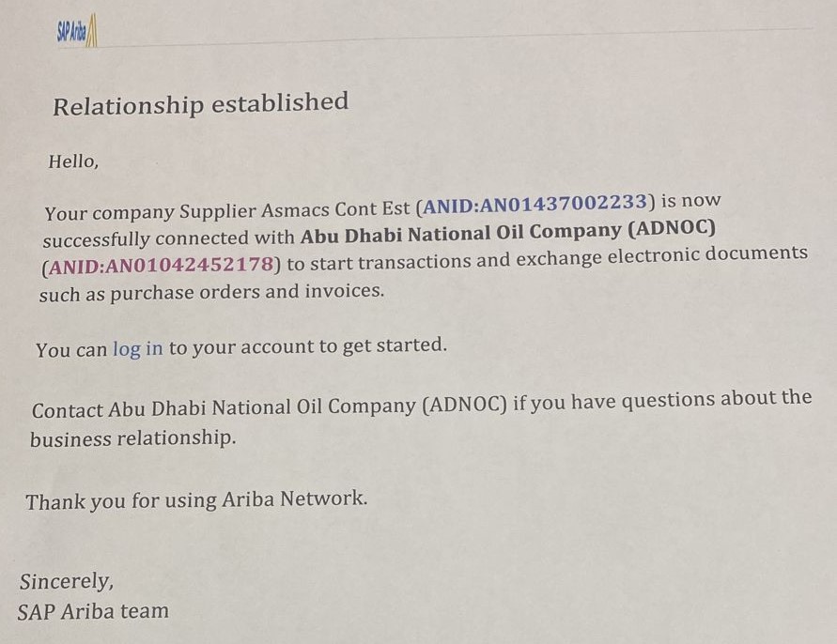Viewport: 837px width, 644px height.
Task: Click the words successfully connected with
Action: tap(169, 238)
